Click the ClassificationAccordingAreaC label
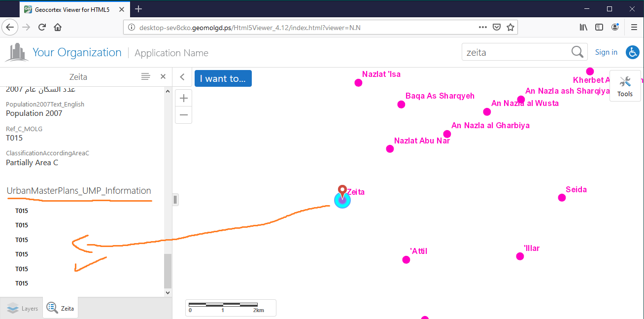This screenshot has width=644, height=319. 47,153
